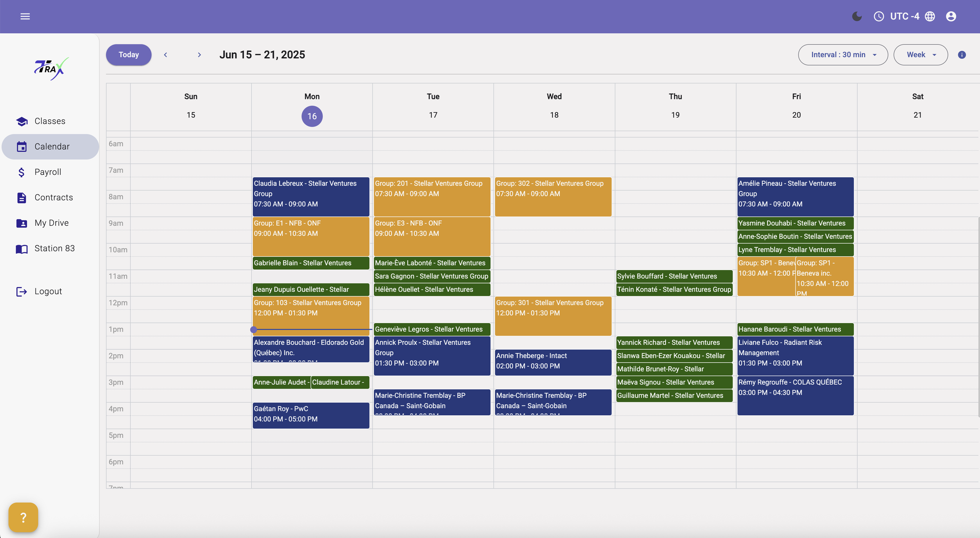Toggle dark mode moon icon

(857, 16)
